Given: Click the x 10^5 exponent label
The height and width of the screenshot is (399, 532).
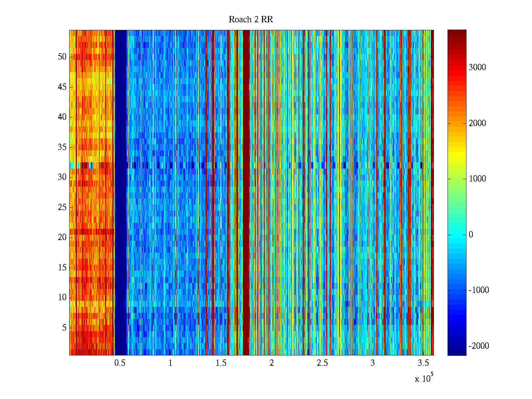Looking at the screenshot, I should pos(424,378).
